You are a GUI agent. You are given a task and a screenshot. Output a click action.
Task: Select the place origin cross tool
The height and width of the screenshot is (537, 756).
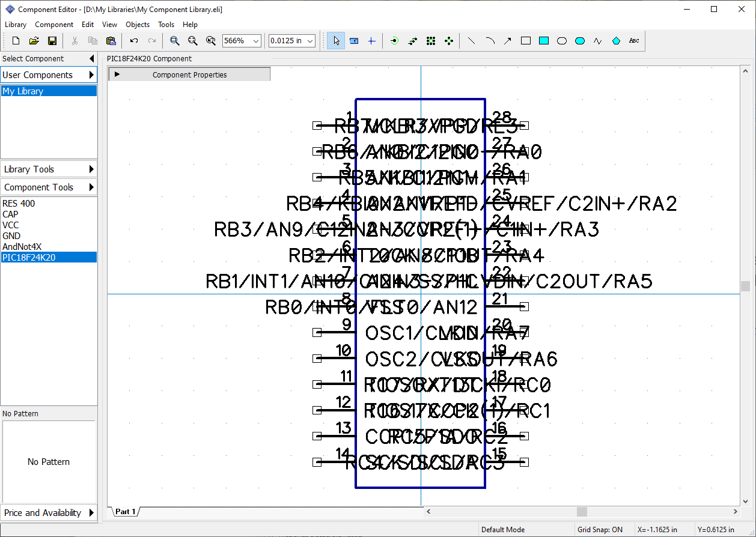point(371,41)
